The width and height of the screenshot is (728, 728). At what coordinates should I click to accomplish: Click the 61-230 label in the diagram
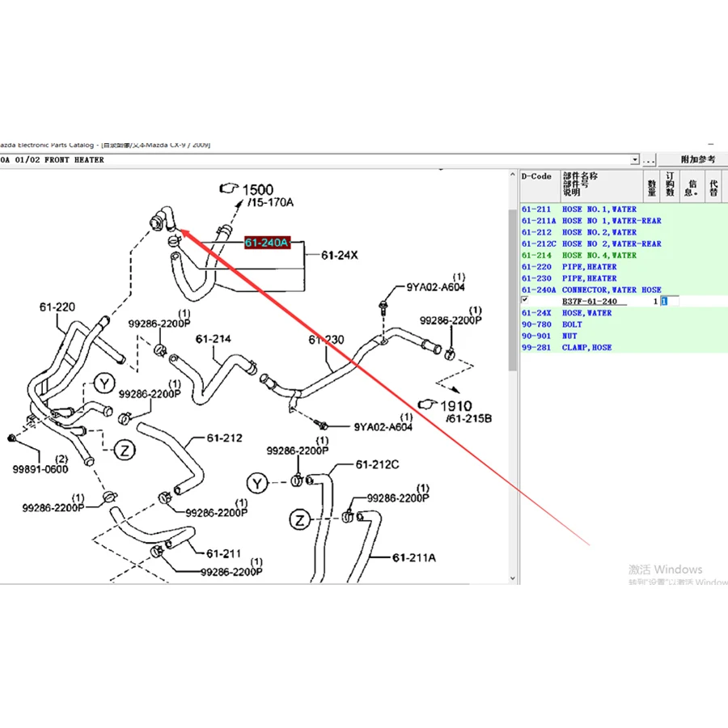[327, 340]
